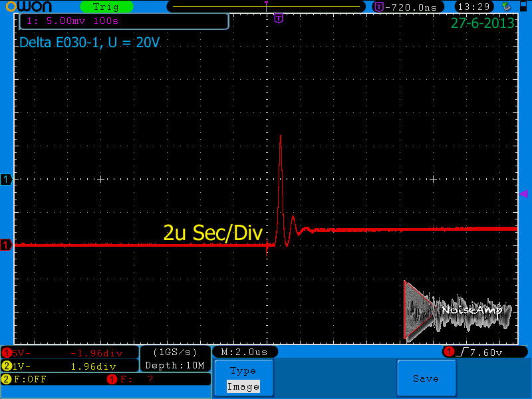
Task: Click the purple T trigger position marker
Action: 279,18
